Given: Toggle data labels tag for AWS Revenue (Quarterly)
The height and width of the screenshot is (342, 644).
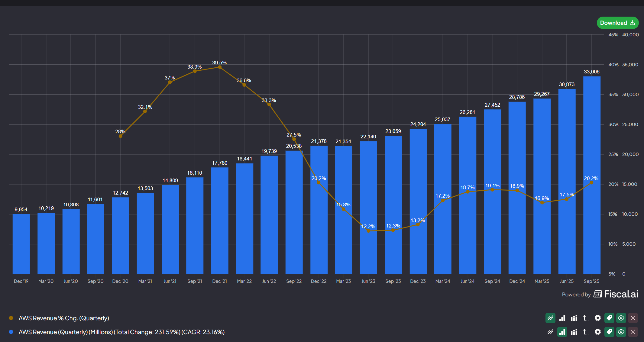Looking at the screenshot, I should (x=609, y=332).
